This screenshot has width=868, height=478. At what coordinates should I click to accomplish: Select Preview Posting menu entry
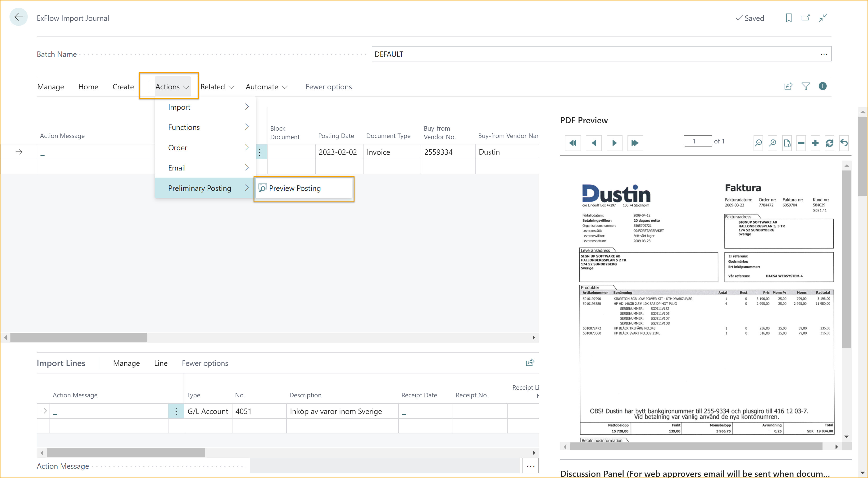(x=295, y=188)
